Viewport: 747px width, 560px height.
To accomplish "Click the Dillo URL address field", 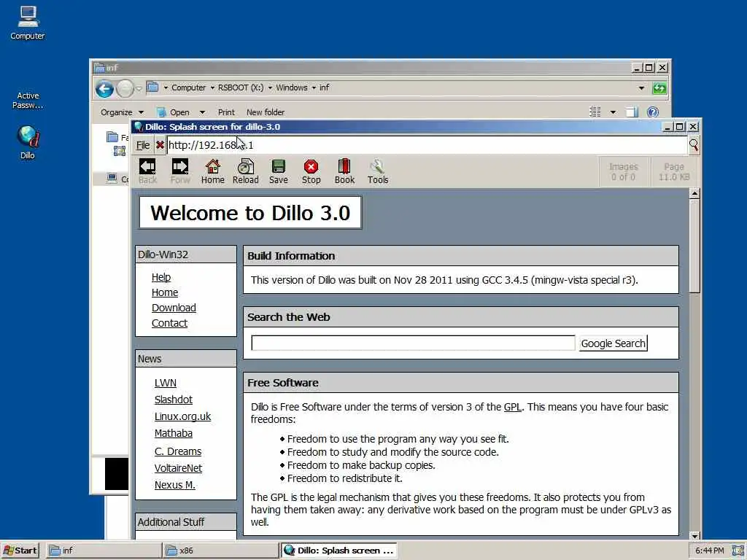I will [427, 145].
